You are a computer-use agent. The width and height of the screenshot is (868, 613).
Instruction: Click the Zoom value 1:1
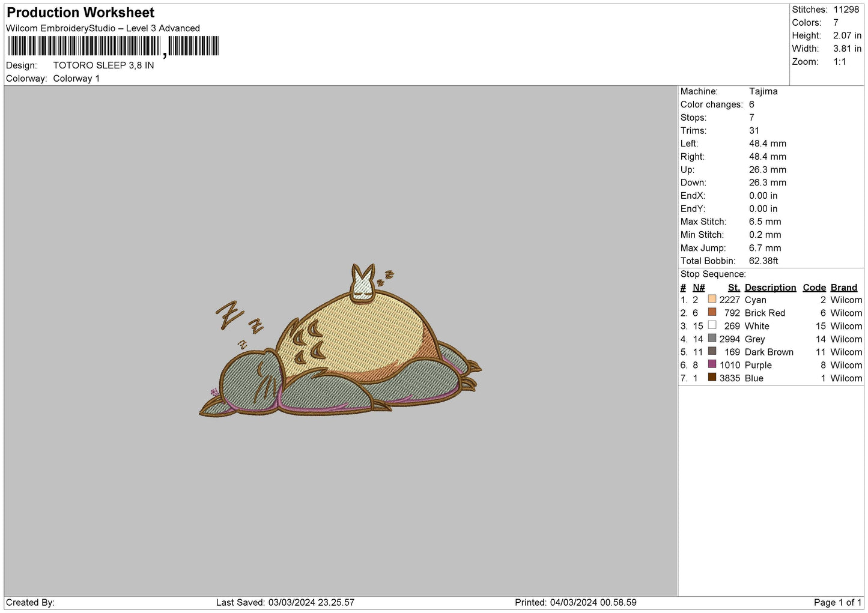tap(839, 62)
